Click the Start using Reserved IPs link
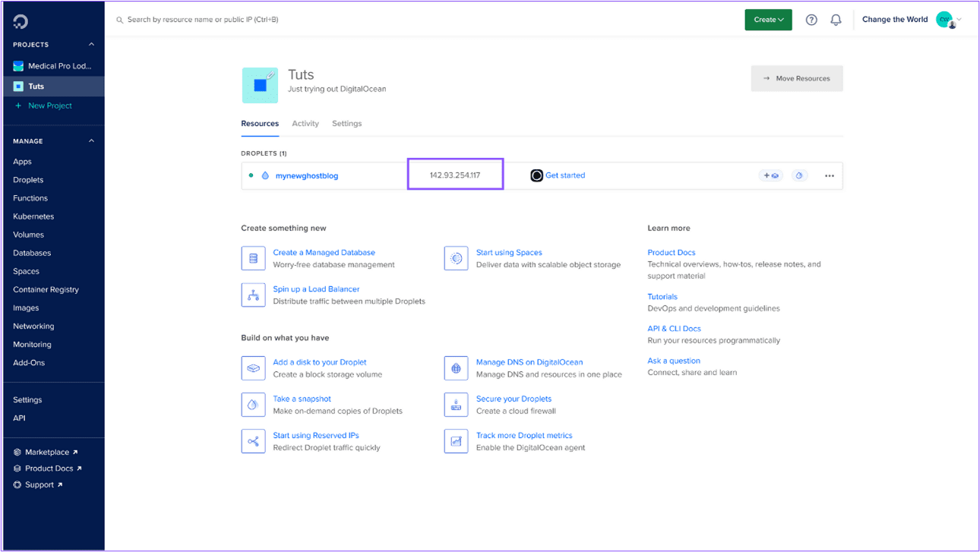 tap(316, 435)
